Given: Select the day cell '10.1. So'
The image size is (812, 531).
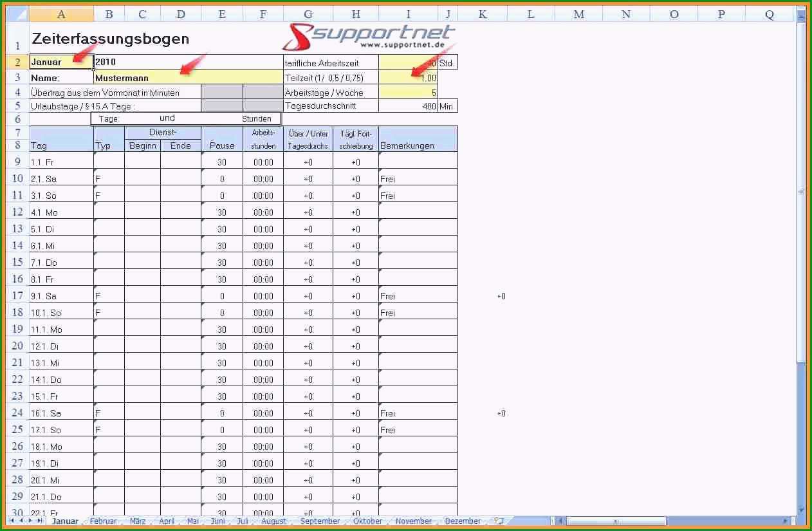Looking at the screenshot, I should 61,312.
